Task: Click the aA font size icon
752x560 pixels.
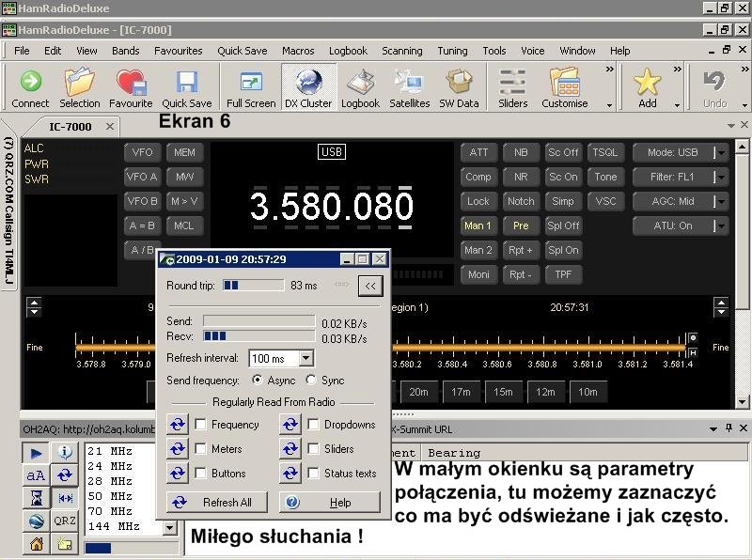Action: (36, 475)
